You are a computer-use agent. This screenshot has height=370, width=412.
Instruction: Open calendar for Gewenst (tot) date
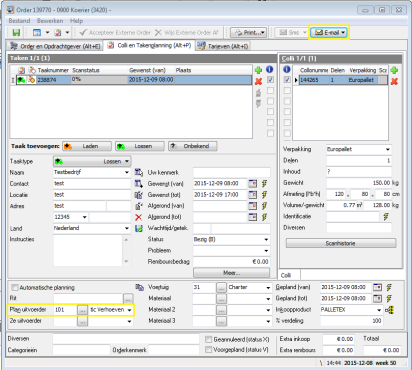coord(253,195)
